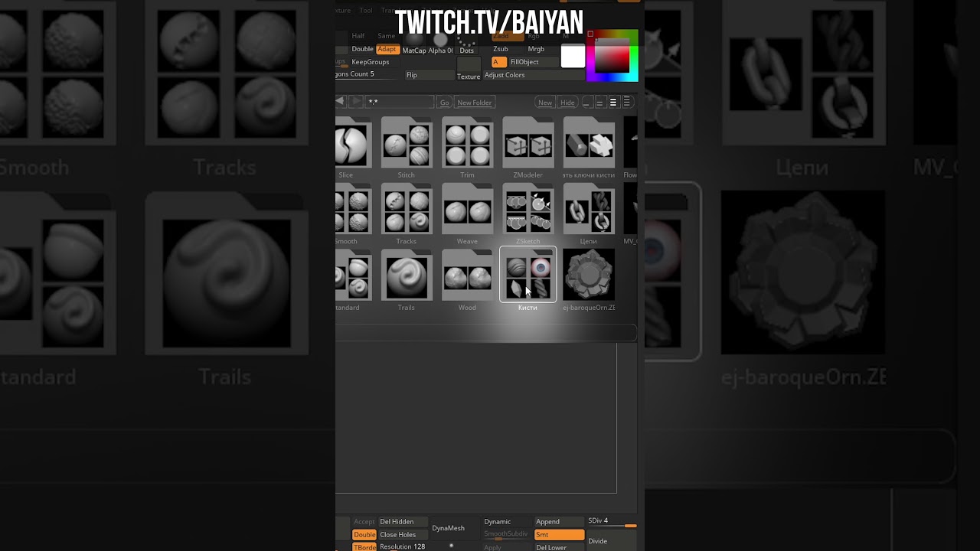Click the Go button
This screenshot has width=980, height=551.
[444, 103]
